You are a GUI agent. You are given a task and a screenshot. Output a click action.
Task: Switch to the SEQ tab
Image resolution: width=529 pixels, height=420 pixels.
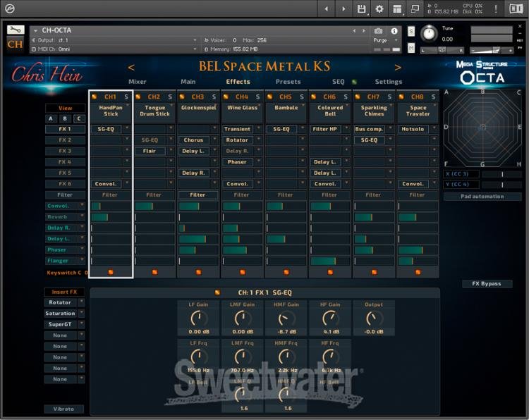339,82
